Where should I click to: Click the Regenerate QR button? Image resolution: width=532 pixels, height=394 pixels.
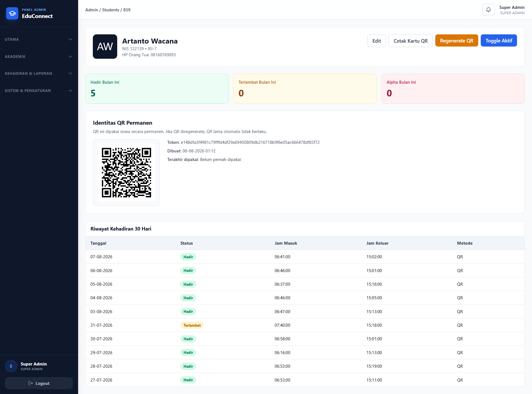457,40
